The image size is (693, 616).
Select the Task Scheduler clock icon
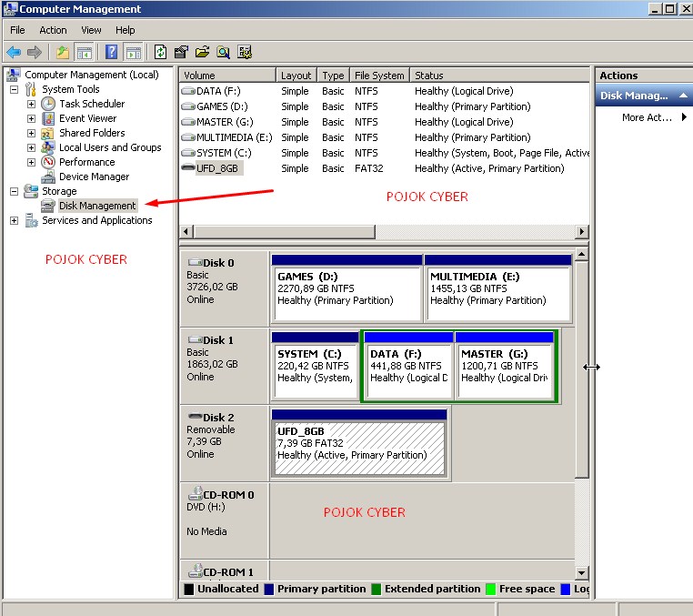click(48, 104)
